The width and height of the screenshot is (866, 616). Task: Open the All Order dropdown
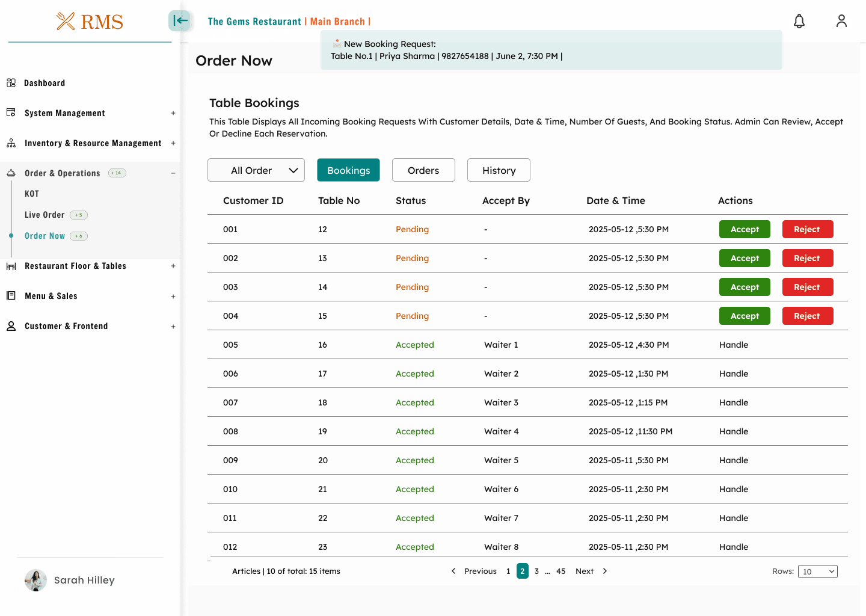click(x=256, y=170)
